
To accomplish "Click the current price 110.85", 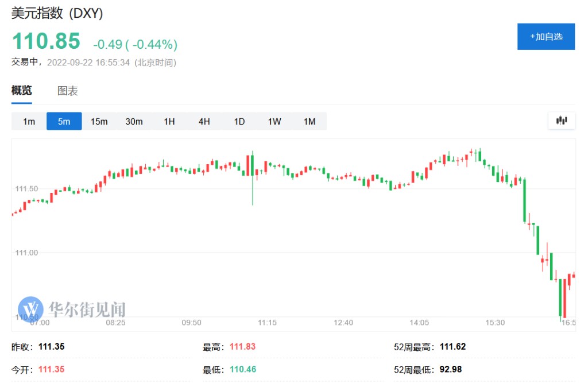I will (47, 41).
